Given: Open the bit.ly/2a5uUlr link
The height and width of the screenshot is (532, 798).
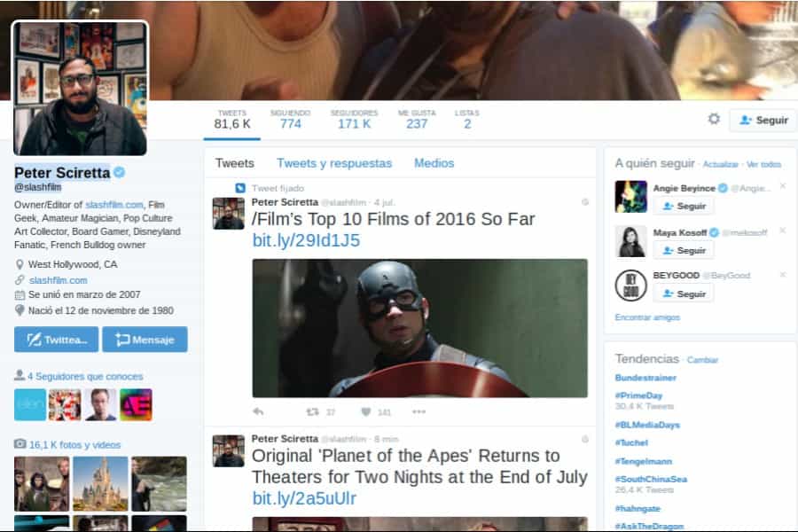Looking at the screenshot, I should tap(304, 498).
